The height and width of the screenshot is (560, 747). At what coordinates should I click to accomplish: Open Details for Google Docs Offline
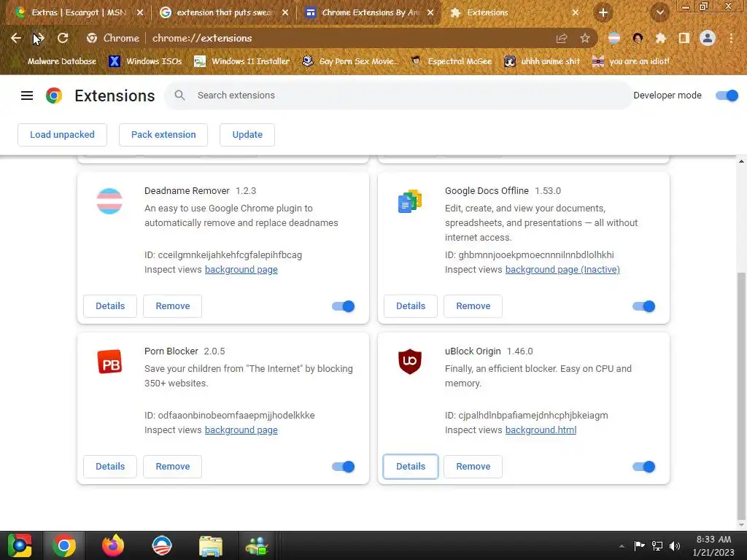(411, 306)
